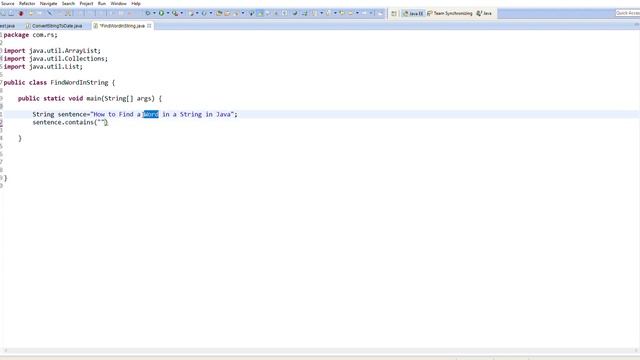Click the 'String sentence' variable declaration

tap(60, 114)
